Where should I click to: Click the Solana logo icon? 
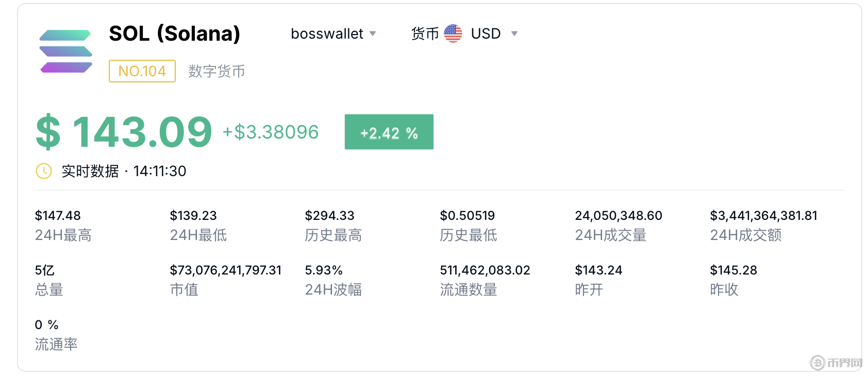66,52
